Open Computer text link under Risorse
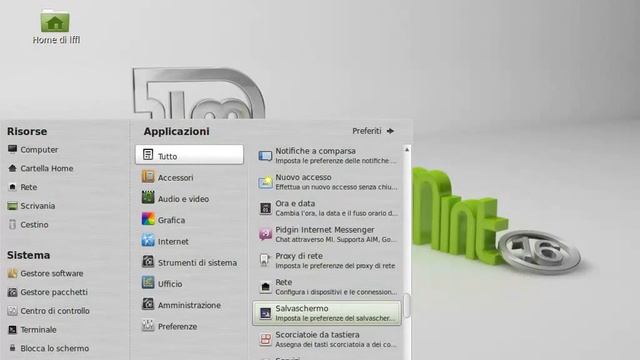The image size is (640, 360). (x=39, y=150)
